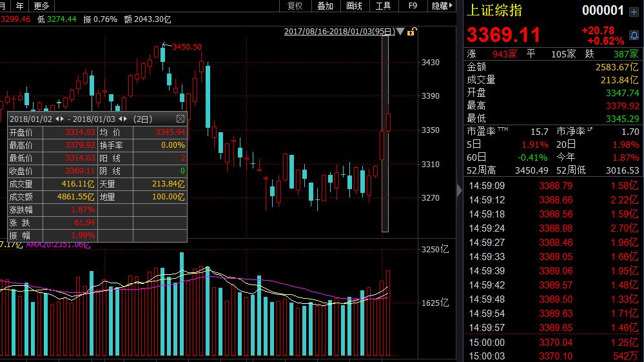Select the 画线 drawing tool
Screen dimensions: 644x362
(x=354, y=6)
